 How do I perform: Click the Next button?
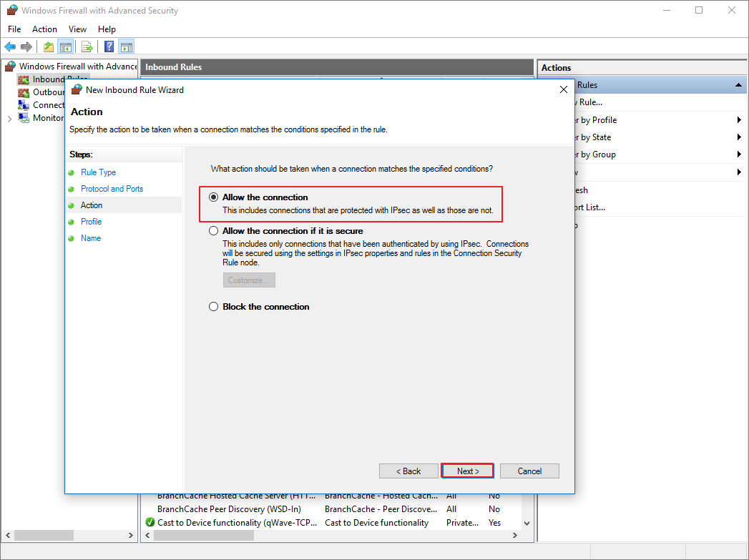[x=468, y=471]
